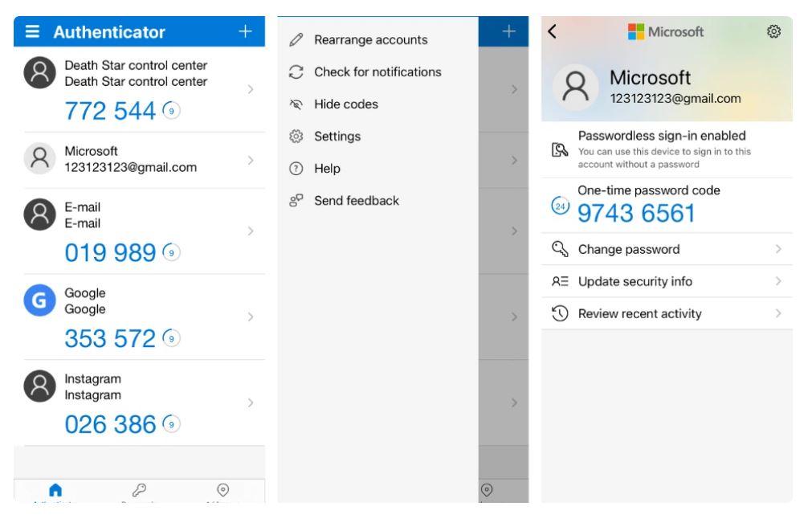Click the Microsoft account avatar in the list
The height and width of the screenshot is (519, 812).
pos(40,158)
